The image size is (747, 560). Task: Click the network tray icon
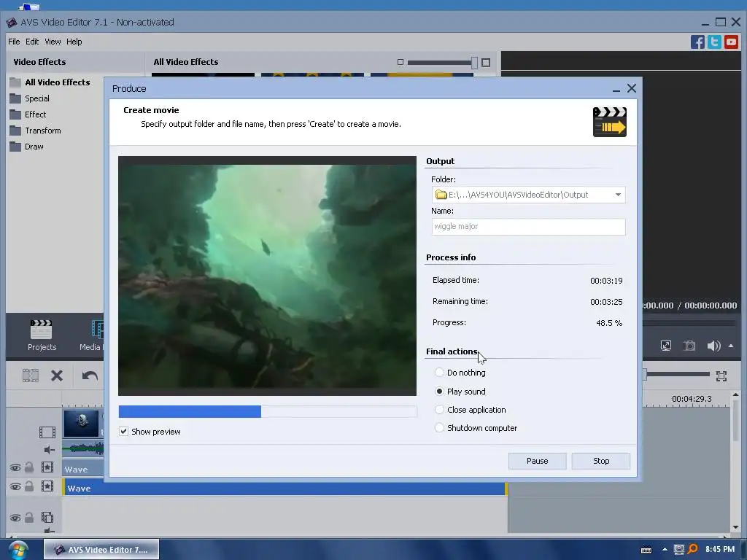679,550
